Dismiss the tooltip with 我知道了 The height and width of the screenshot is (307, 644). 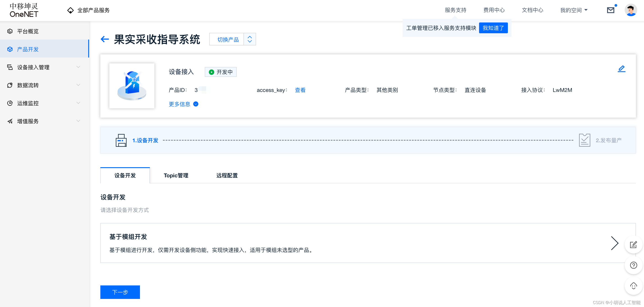[493, 28]
